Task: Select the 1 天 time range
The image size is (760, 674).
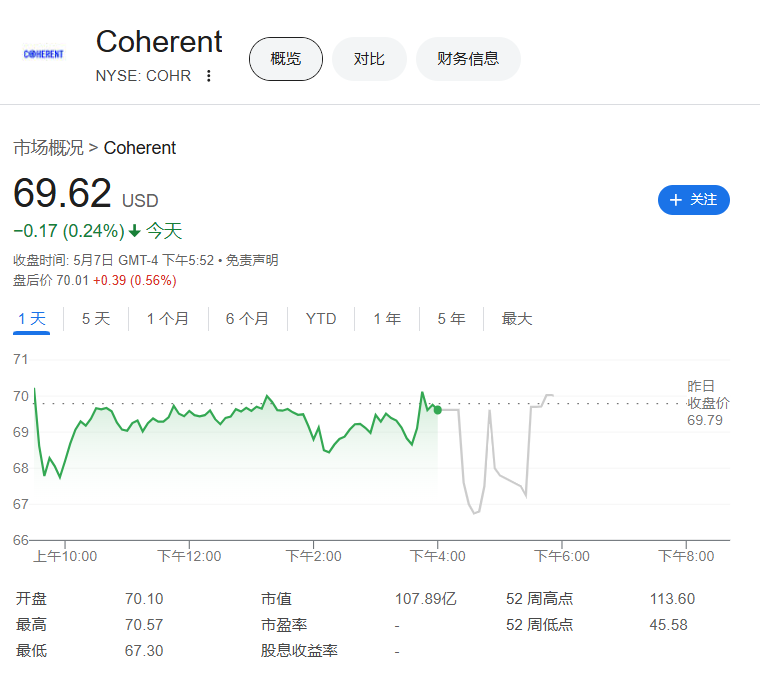Action: coord(32,319)
